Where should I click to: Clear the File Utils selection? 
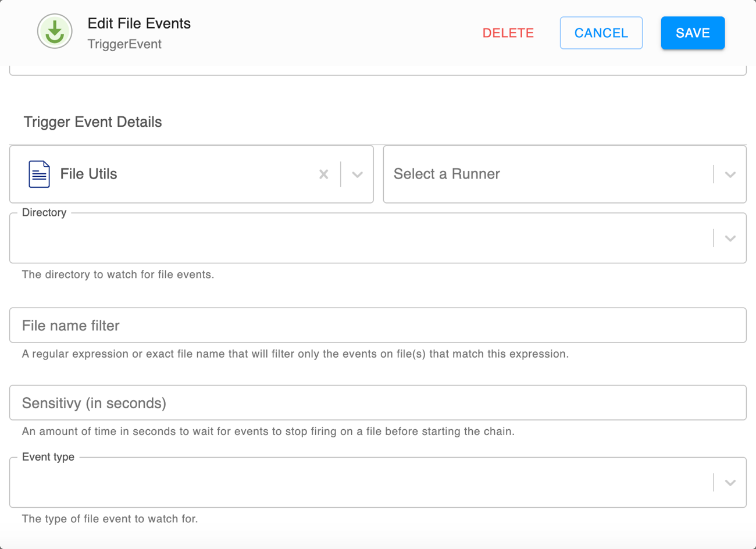324,174
